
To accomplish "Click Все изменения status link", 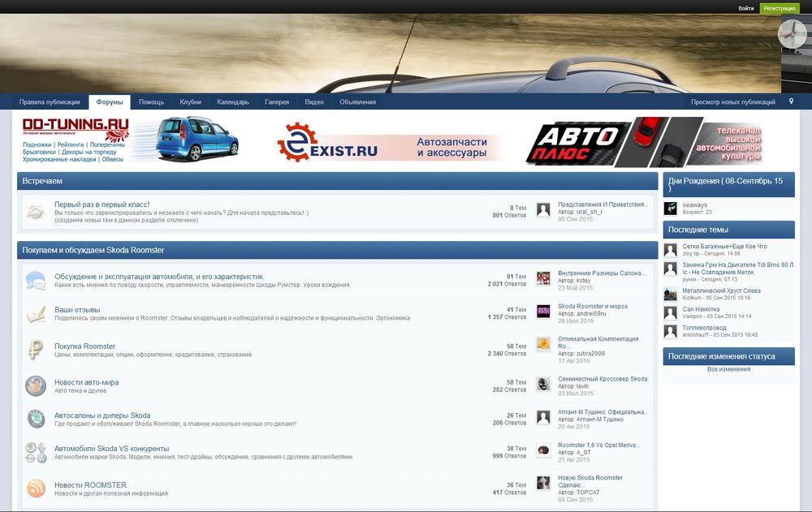I will coord(728,369).
